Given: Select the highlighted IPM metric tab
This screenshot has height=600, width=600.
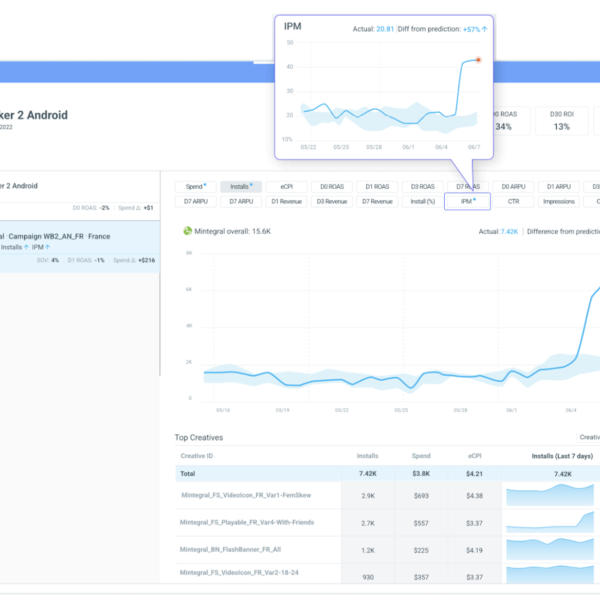Looking at the screenshot, I should (467, 201).
